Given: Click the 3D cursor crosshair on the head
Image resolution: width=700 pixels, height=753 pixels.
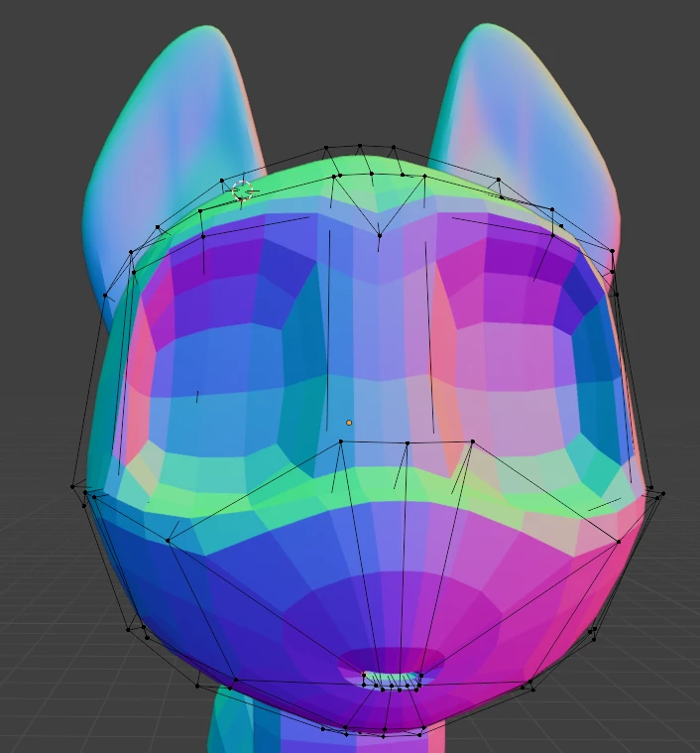Looking at the screenshot, I should [243, 190].
